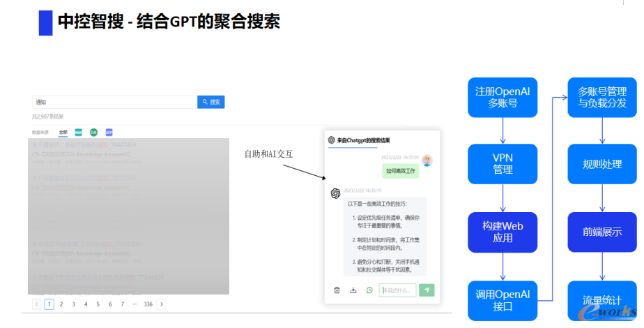
Task: Jump to page 4 of results
Action: pos(86,304)
